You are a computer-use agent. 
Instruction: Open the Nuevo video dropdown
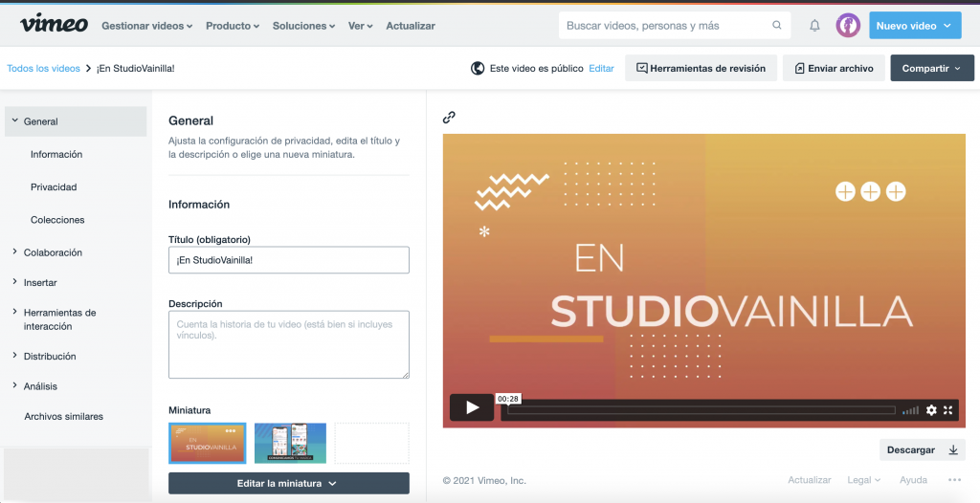click(x=915, y=26)
